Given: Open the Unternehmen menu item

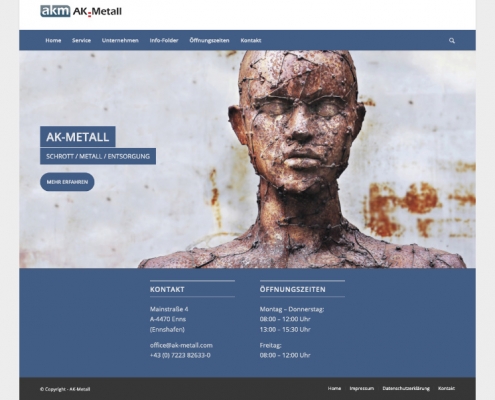Looking at the screenshot, I should 120,40.
